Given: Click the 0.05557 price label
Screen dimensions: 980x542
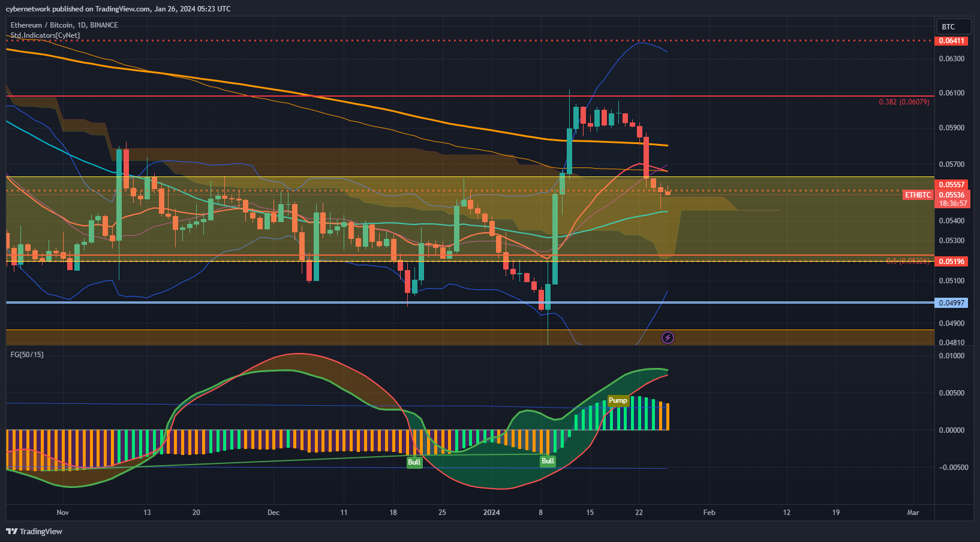Looking at the screenshot, I should pos(952,185).
